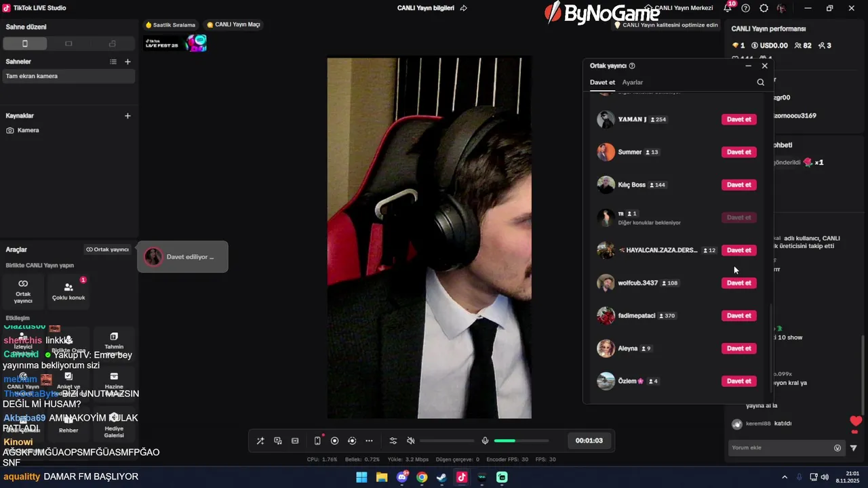Viewport: 868px width, 488px height.
Task: Select landscape layout in Sahne düzeni
Action: [68, 43]
